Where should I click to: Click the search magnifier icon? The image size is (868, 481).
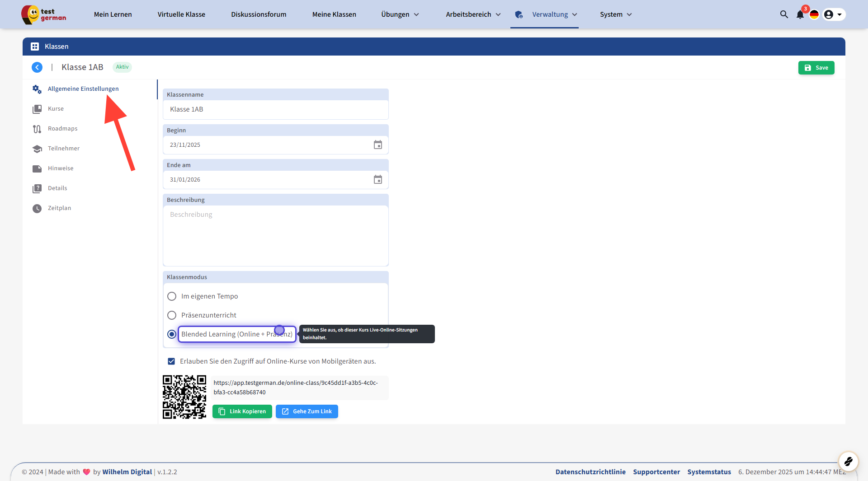[x=784, y=14]
